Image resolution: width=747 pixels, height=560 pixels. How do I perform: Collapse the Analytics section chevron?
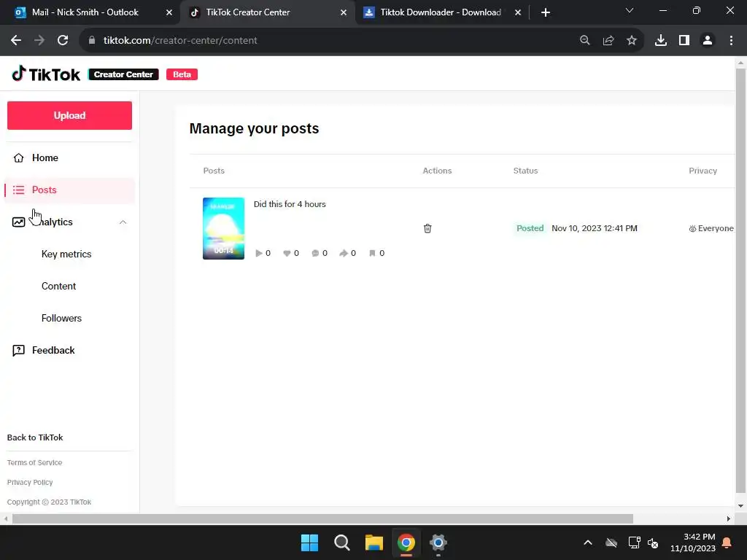click(x=123, y=222)
